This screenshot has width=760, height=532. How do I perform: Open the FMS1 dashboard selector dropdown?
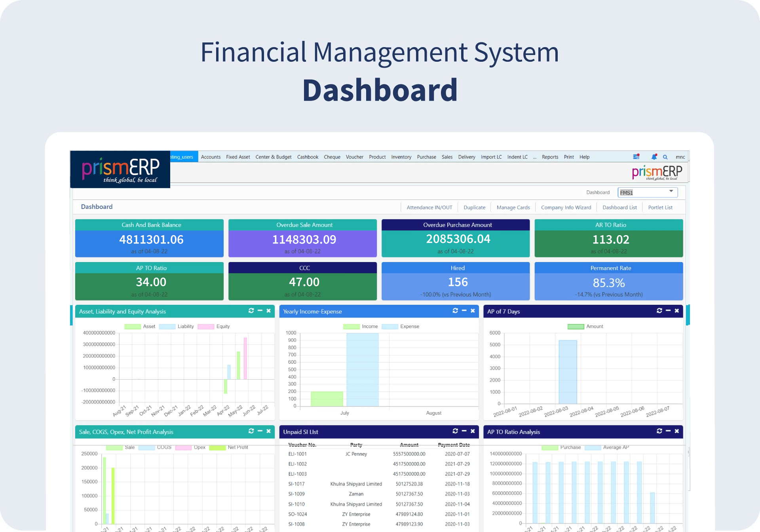(x=648, y=192)
